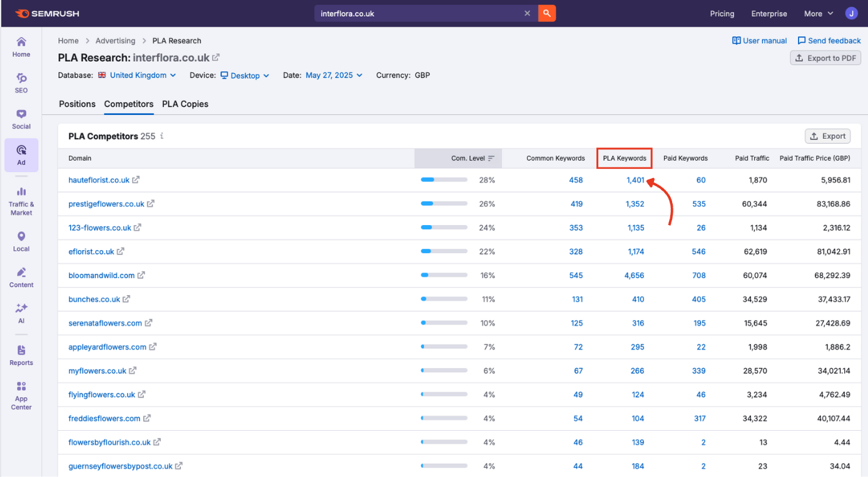Screen dimensions: 868x477
Task: Go to Local in sidebar
Action: click(x=21, y=241)
